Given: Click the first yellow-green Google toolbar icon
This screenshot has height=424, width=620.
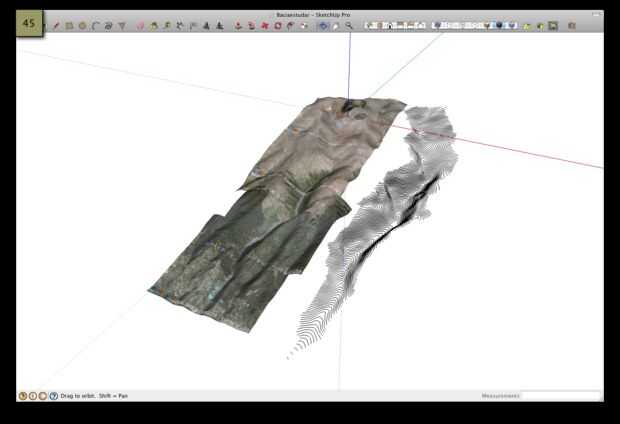Looking at the screenshot, I should 527,26.
